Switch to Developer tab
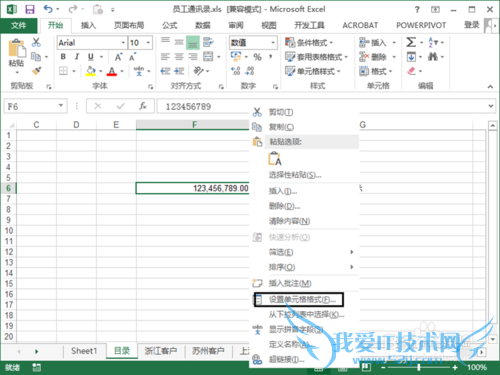500x375 pixels. (x=309, y=25)
